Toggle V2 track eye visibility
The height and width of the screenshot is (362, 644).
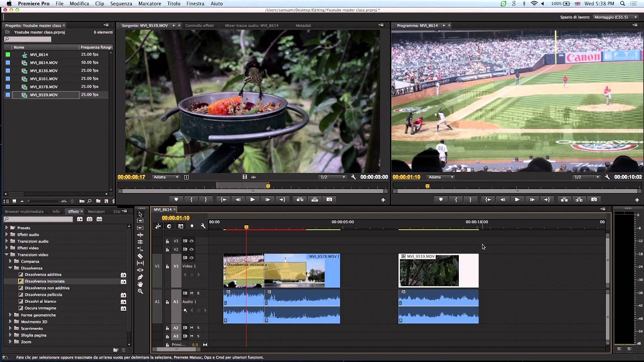tap(192, 249)
